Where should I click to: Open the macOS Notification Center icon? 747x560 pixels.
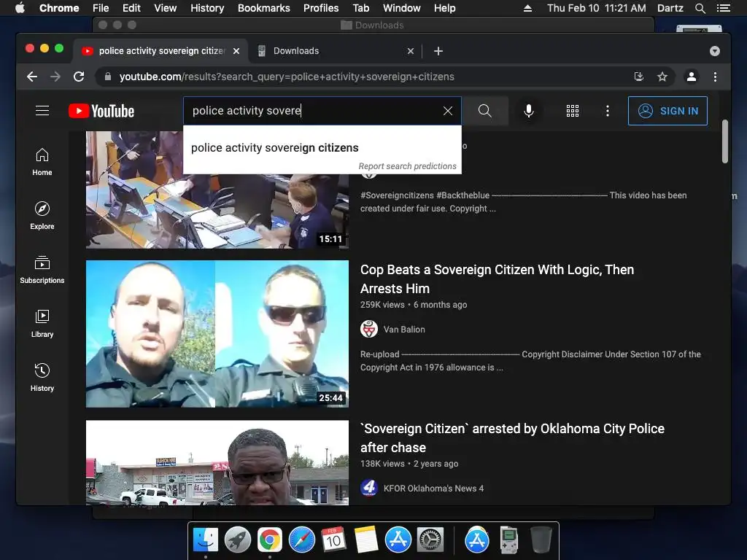pyautogui.click(x=723, y=8)
